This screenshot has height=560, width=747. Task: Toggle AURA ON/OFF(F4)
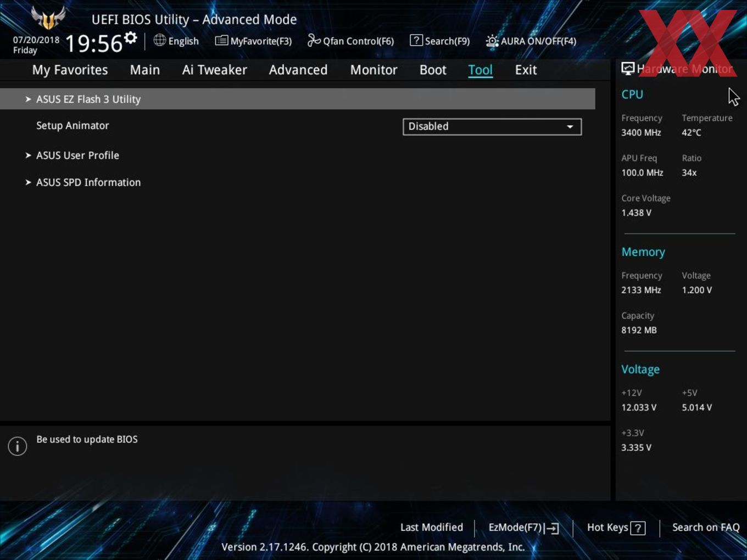tap(531, 41)
